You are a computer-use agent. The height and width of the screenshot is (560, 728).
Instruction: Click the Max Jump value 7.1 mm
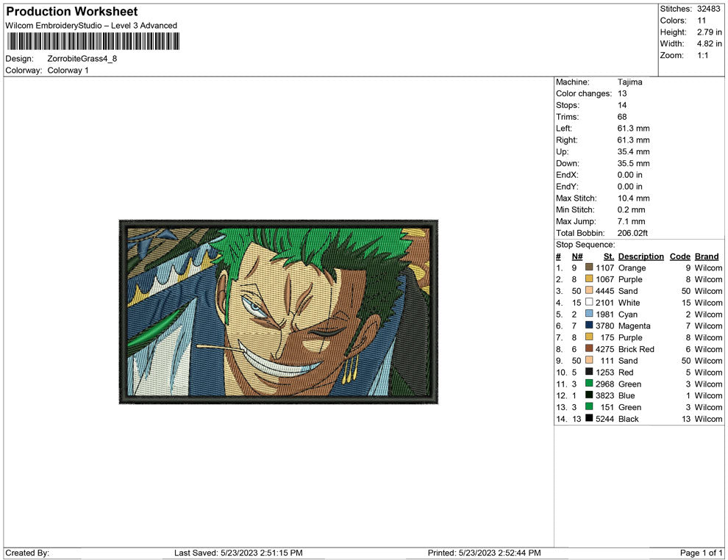pyautogui.click(x=631, y=221)
